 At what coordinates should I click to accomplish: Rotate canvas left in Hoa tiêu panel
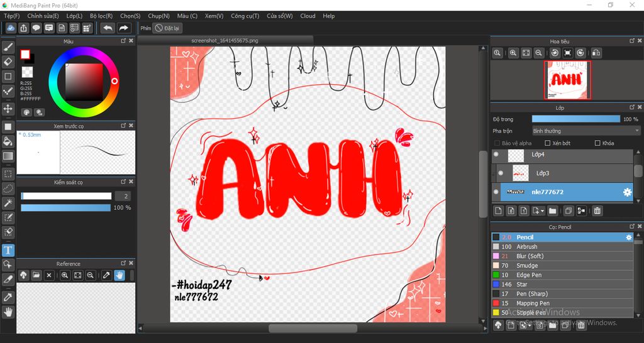click(555, 53)
